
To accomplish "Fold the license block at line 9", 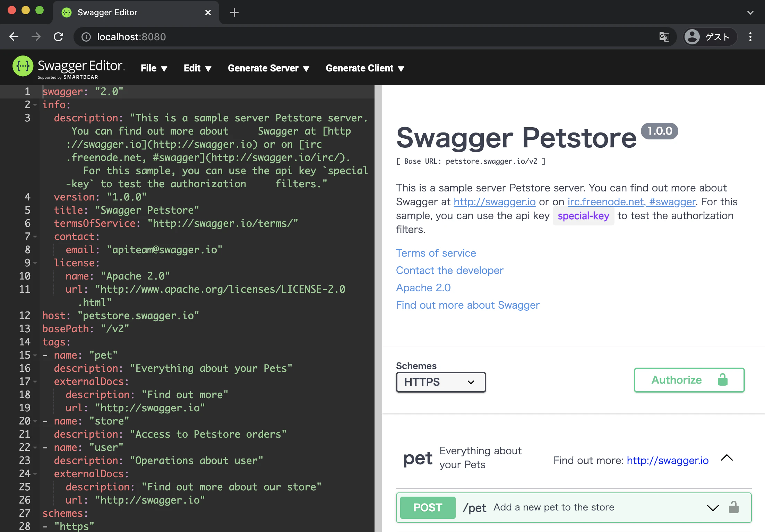I will tap(35, 263).
